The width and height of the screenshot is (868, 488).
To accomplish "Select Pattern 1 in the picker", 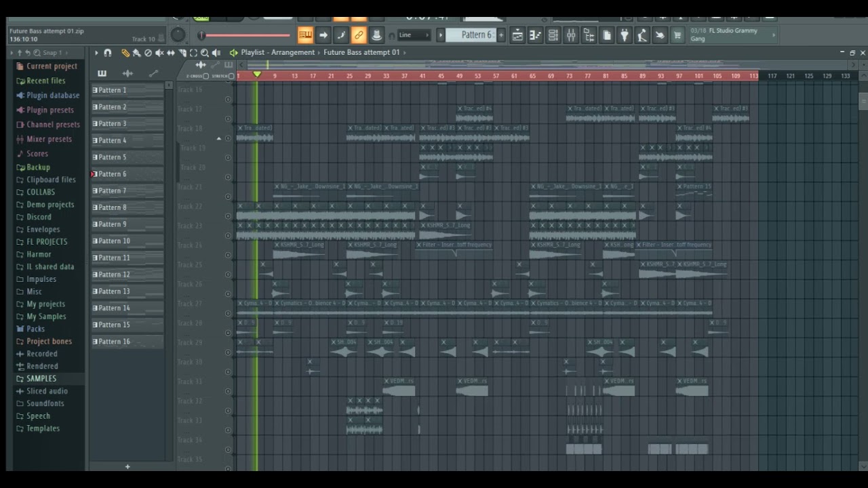I will (127, 90).
